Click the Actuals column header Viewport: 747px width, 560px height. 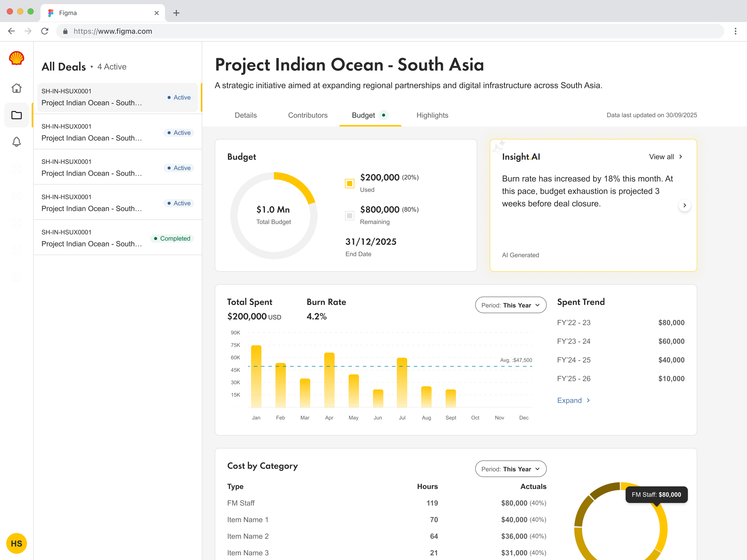click(533, 486)
